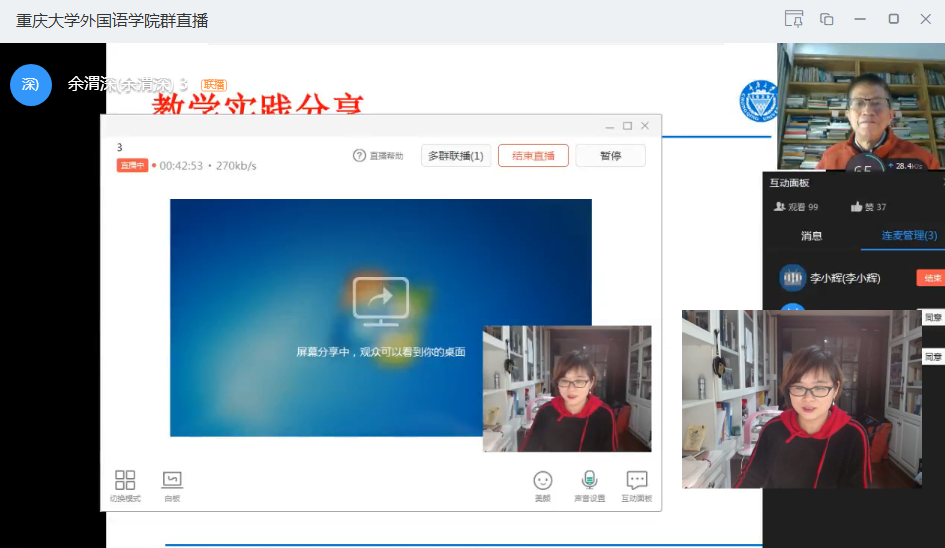Pause the live stream with 暂停
This screenshot has height=548, width=945.
(610, 156)
